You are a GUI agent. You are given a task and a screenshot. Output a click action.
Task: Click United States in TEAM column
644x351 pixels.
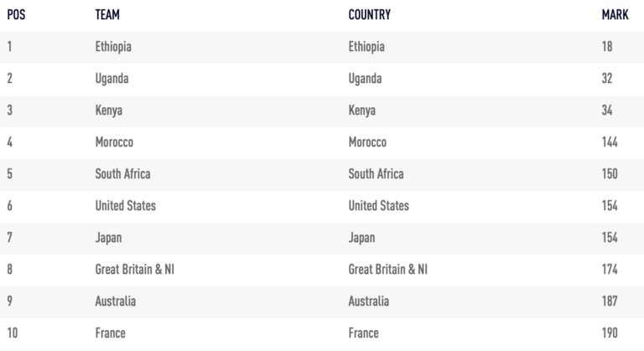pos(125,206)
